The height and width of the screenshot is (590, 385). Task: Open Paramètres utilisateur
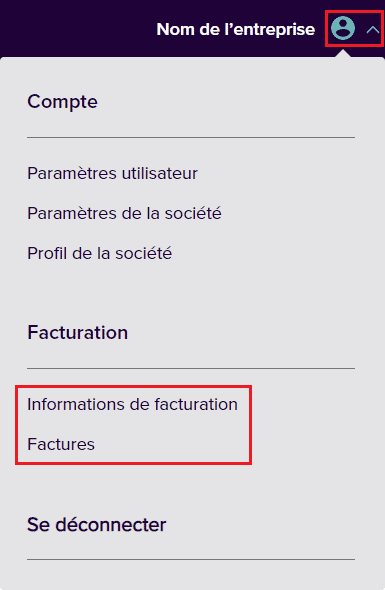click(x=112, y=173)
